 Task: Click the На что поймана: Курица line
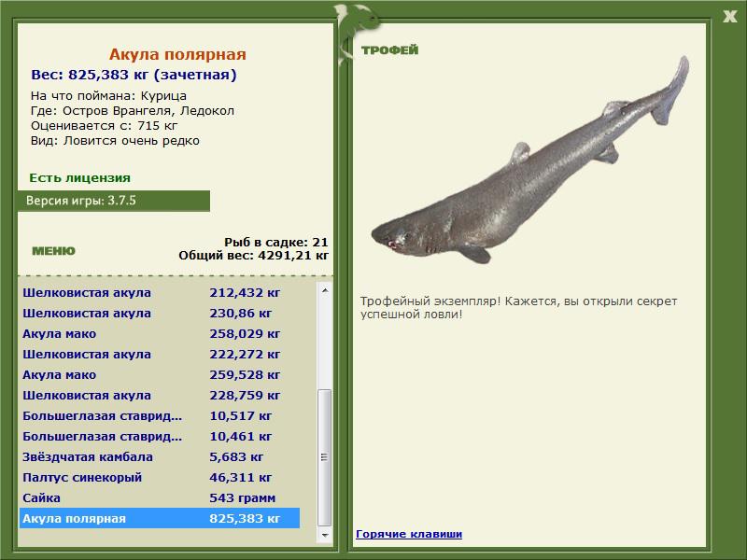[x=108, y=96]
